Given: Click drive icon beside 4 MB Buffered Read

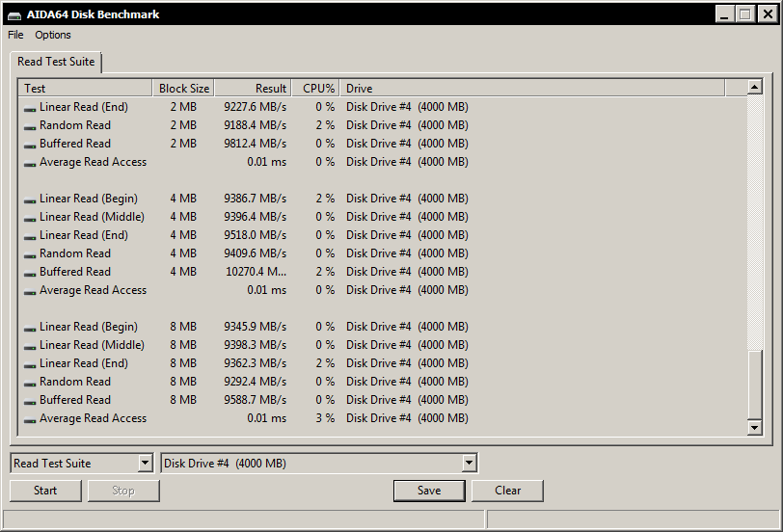Looking at the screenshot, I should 30,273.
